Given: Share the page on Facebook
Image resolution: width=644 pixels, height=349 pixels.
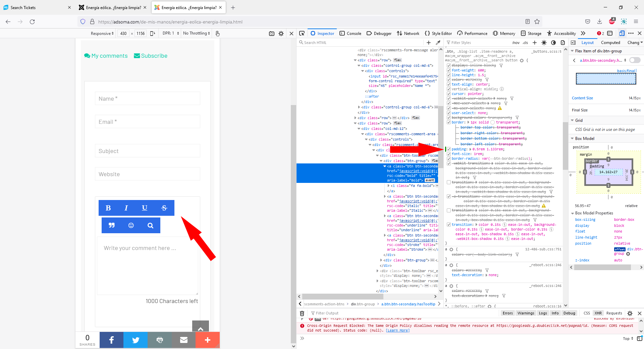Looking at the screenshot, I should click(x=111, y=340).
